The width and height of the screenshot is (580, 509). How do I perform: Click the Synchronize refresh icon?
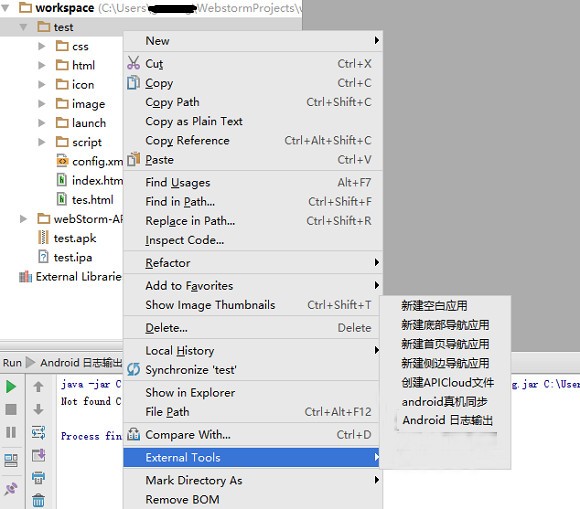click(134, 369)
